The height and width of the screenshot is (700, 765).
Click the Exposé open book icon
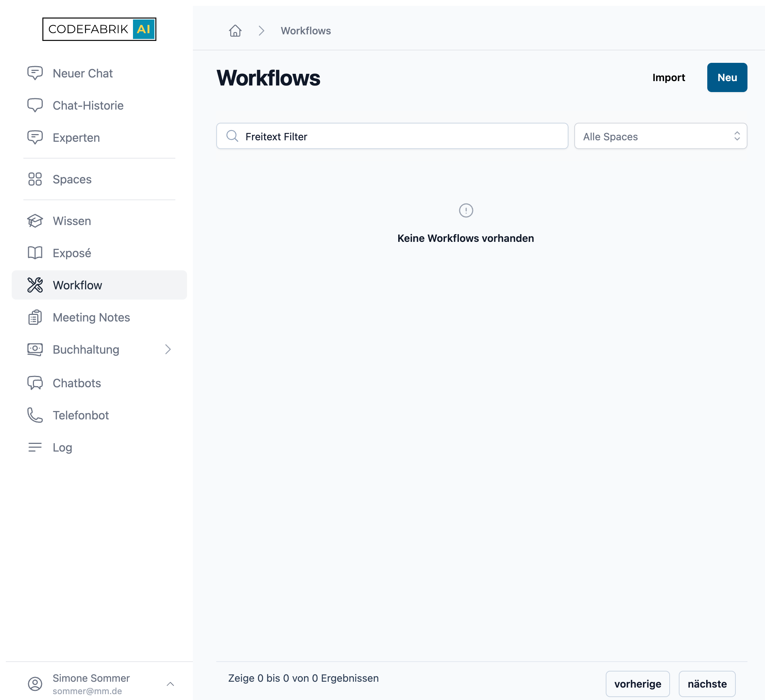click(35, 253)
